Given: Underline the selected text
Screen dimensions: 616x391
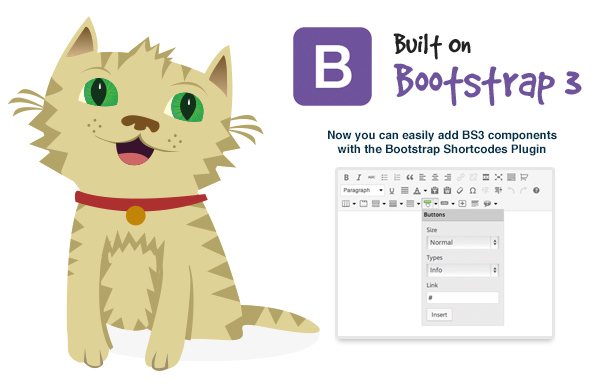Looking at the screenshot, I should coord(392,191).
